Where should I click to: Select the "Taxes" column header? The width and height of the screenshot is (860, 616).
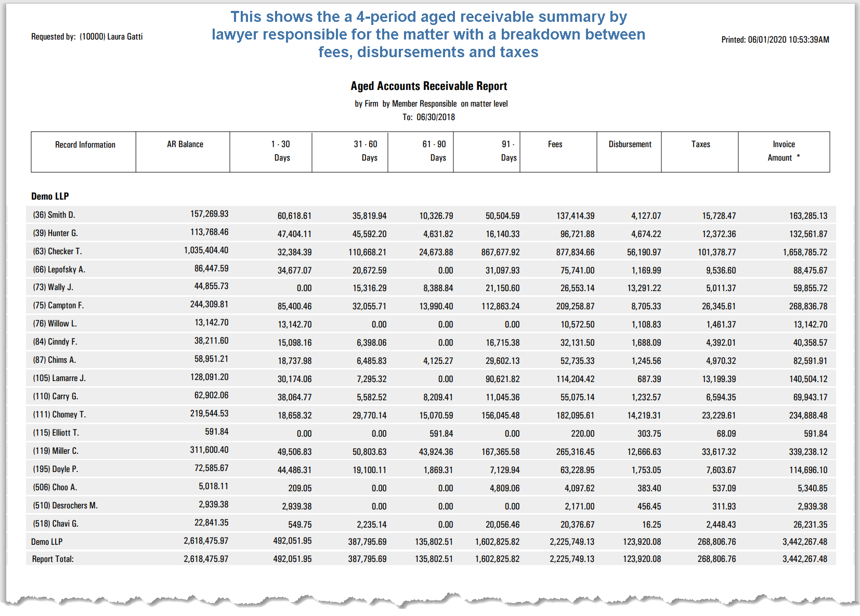(701, 144)
